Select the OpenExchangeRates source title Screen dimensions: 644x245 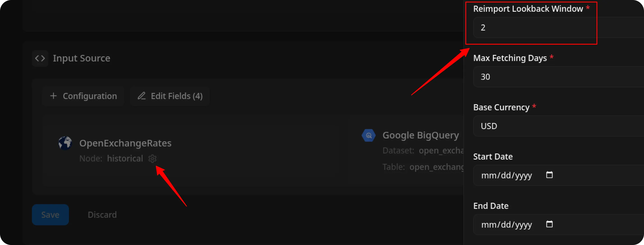tap(125, 143)
